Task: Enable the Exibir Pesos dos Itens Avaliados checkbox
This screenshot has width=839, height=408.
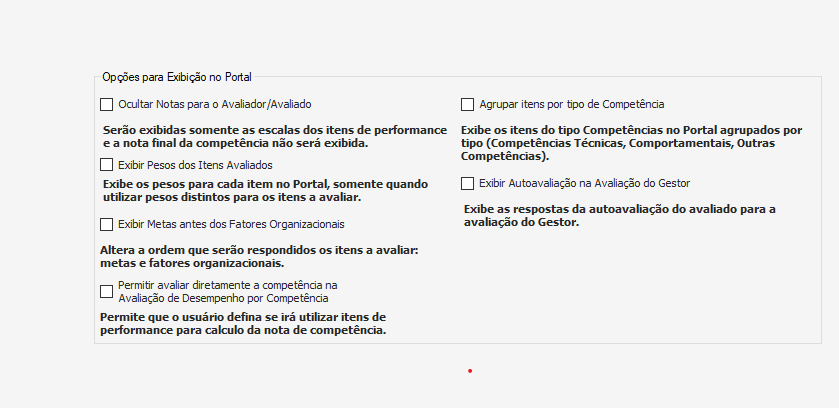Action: click(x=107, y=165)
